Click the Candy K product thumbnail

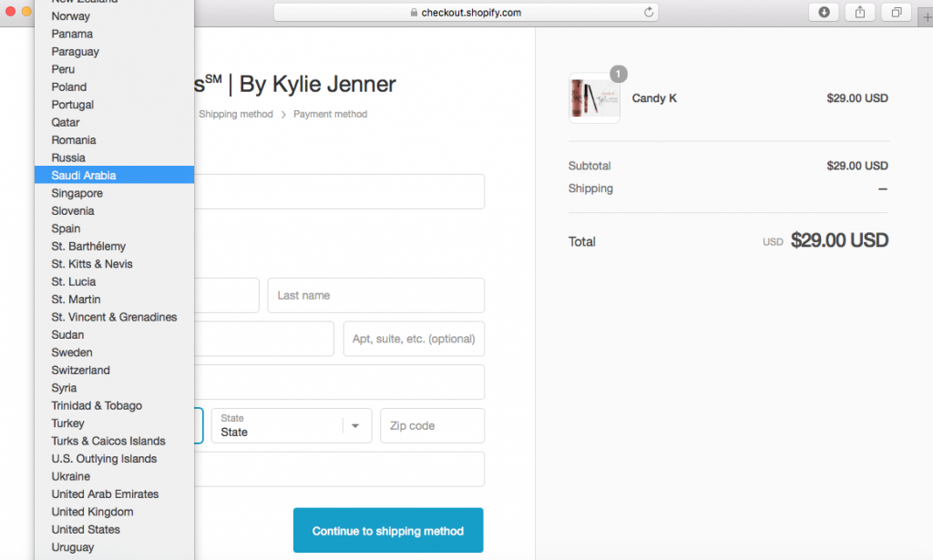[594, 98]
